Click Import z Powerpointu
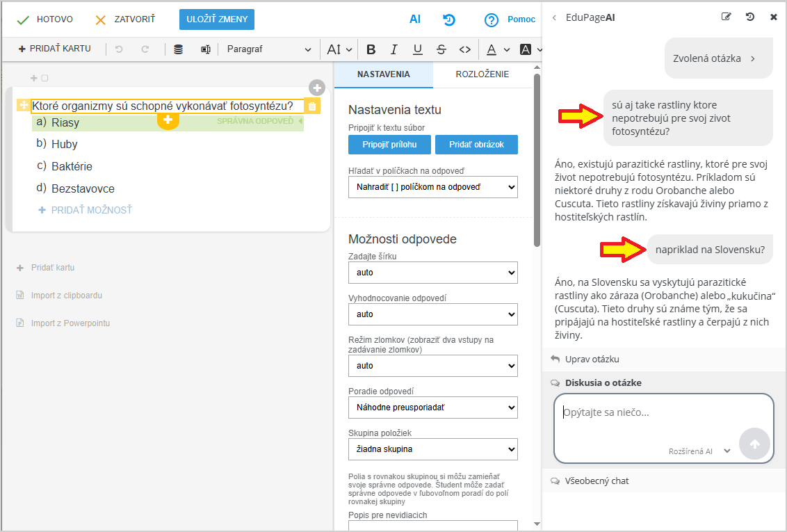The image size is (787, 532). tap(63, 323)
